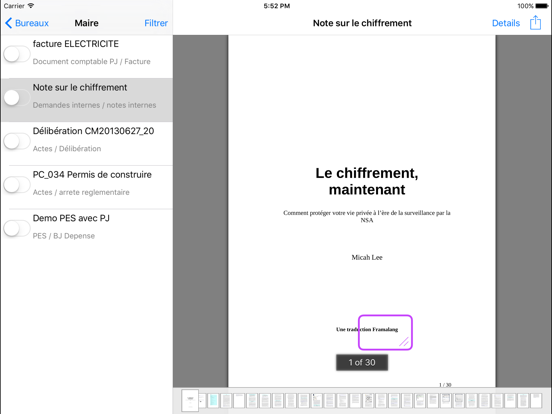Tap the annotation's diagonal corner handle
Screen dimensions: 552x414
point(404,342)
